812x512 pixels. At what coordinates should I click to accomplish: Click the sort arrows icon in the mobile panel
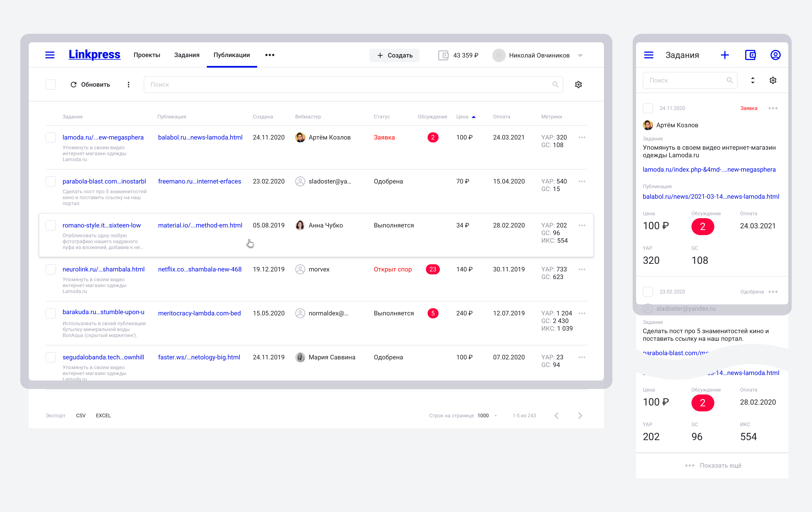tap(753, 80)
